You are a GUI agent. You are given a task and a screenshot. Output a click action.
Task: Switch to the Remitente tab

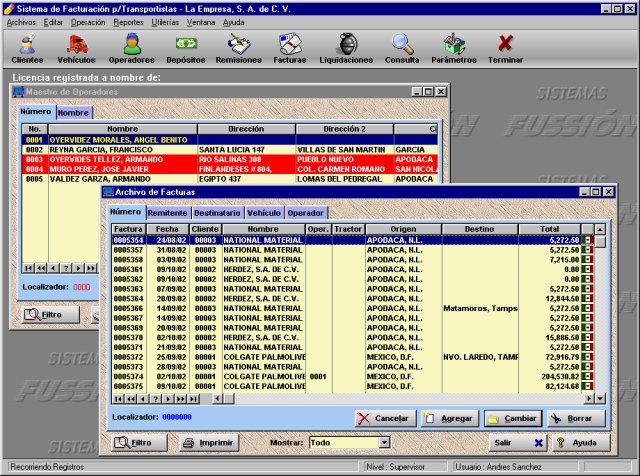167,213
